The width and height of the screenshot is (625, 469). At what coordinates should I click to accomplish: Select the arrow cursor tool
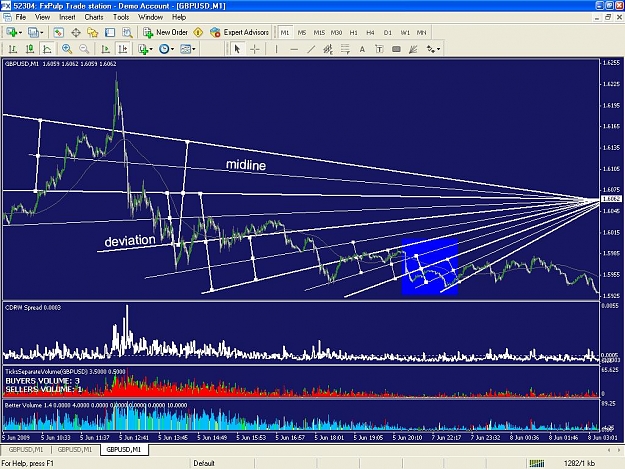click(x=238, y=49)
